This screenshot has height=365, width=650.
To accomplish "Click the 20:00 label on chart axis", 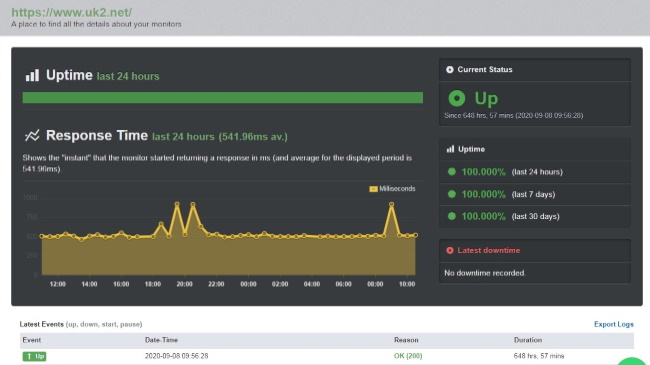I will point(184,284).
